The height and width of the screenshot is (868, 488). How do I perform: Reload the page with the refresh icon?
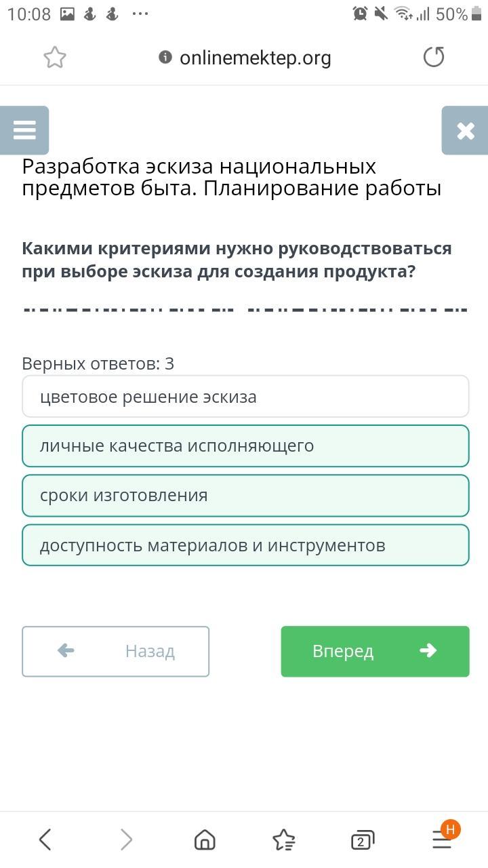434,58
